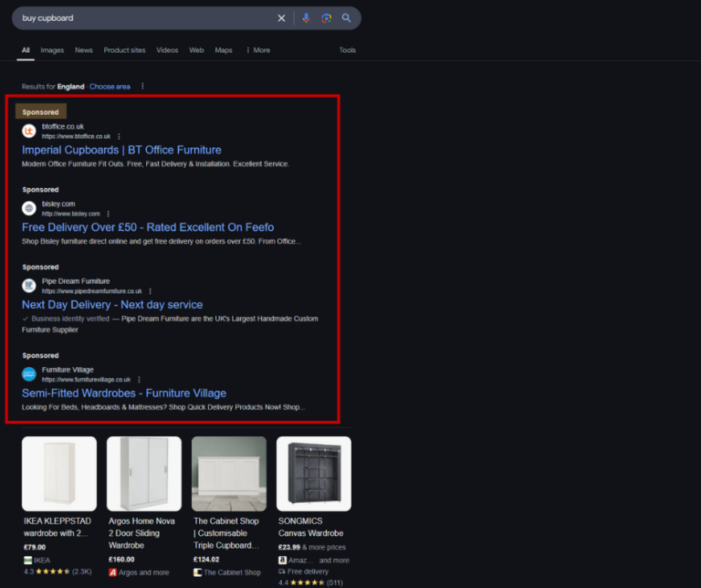
Task: Open The Cabinet Shop triple cupboard image
Action: pos(229,474)
